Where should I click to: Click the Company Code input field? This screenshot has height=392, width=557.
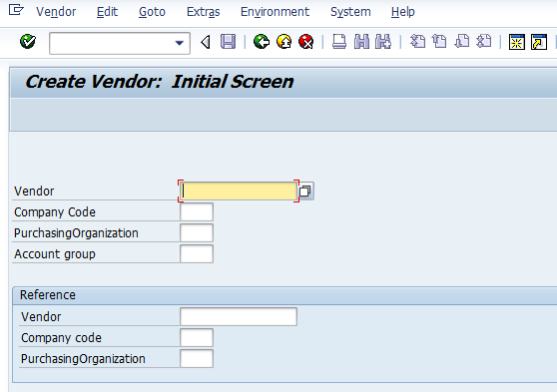(197, 212)
